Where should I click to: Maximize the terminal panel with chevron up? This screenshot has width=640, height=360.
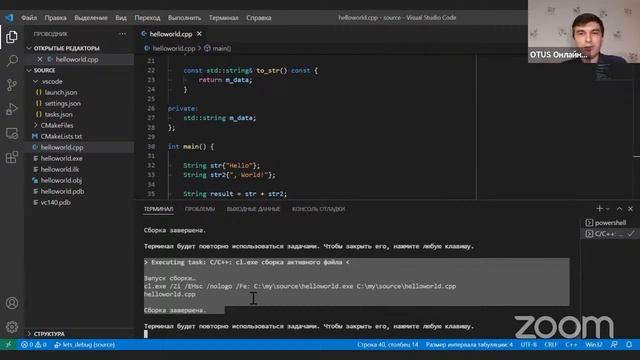coord(619,209)
